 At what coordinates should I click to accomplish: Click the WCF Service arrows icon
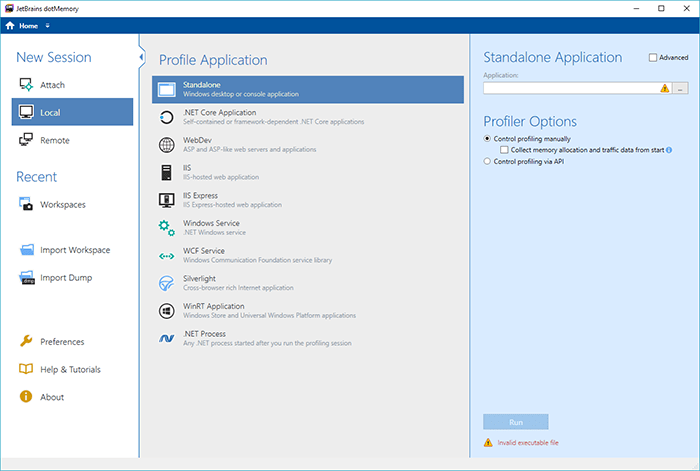coord(167,256)
